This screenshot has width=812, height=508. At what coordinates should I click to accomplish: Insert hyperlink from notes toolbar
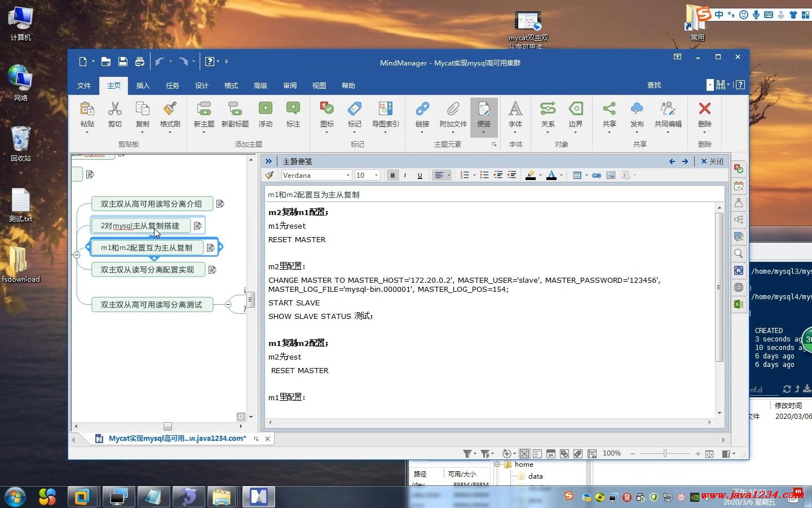596,175
